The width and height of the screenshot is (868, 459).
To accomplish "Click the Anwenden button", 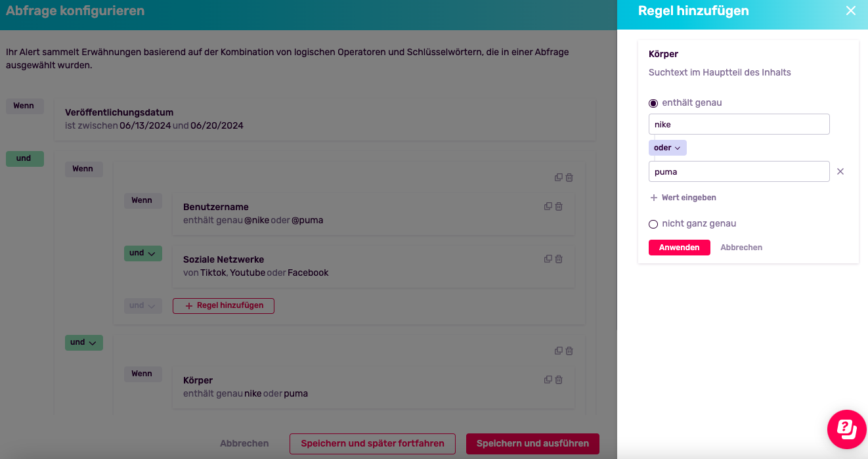I will point(679,248).
